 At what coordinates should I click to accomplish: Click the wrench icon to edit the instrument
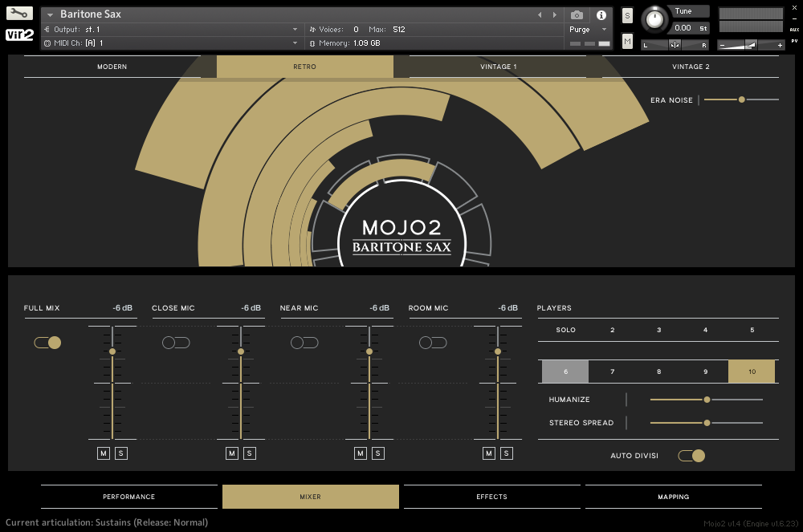18,13
